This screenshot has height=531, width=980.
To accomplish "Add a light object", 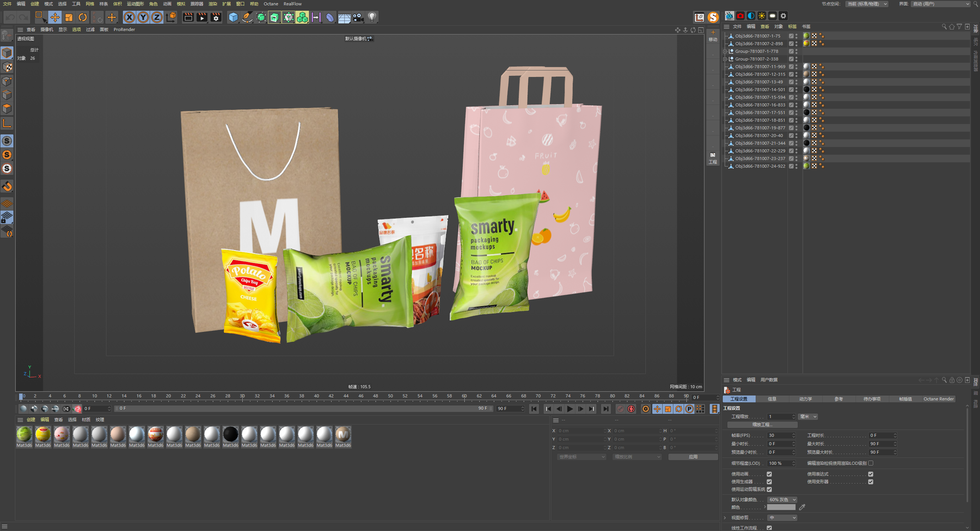I will [x=372, y=17].
